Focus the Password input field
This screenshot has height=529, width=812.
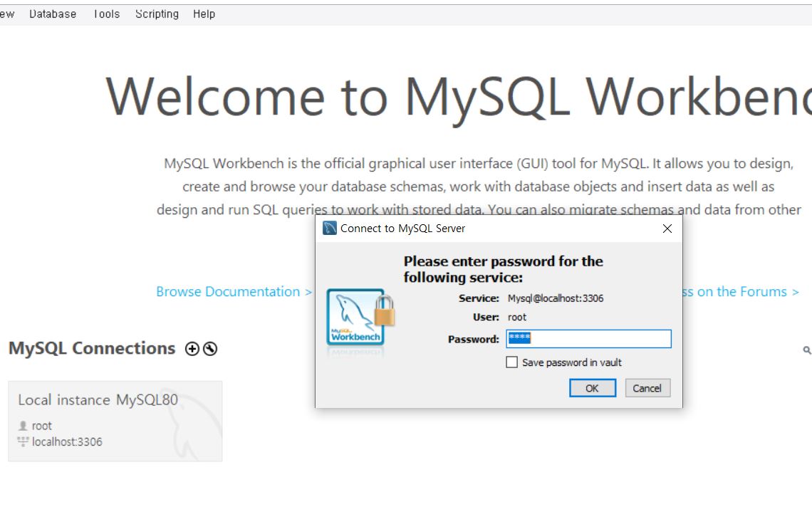click(589, 339)
